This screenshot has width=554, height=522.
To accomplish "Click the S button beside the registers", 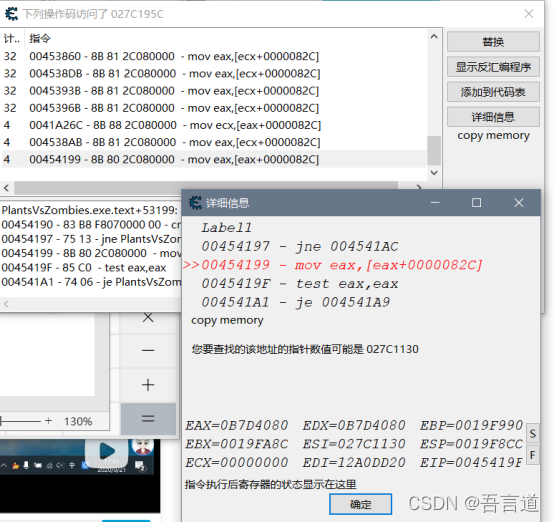I will click(532, 433).
